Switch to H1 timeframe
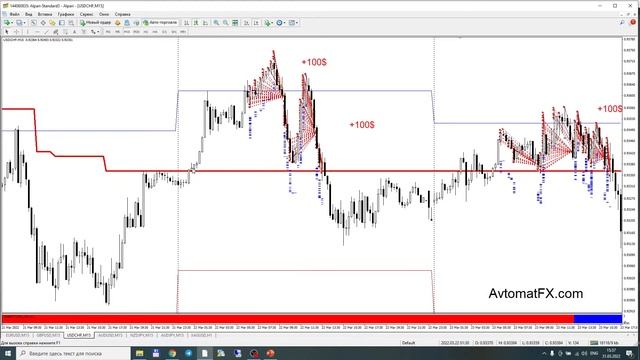This screenshot has height=360, width=640. (x=146, y=31)
